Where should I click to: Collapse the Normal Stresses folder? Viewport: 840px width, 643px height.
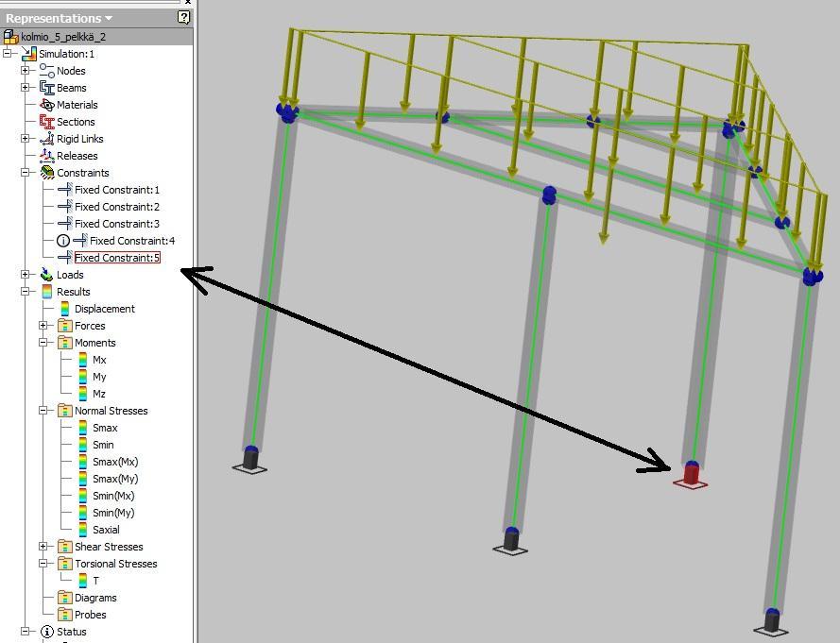[x=43, y=411]
